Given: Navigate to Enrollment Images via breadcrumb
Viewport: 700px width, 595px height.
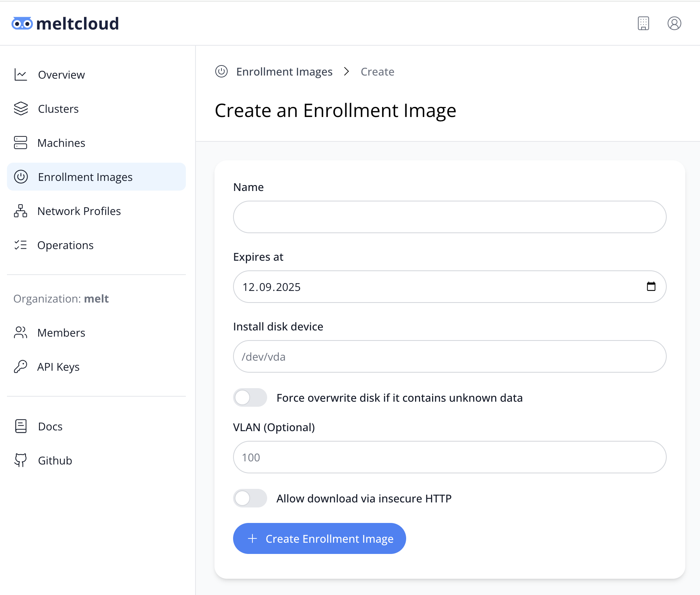Looking at the screenshot, I should pyautogui.click(x=285, y=72).
